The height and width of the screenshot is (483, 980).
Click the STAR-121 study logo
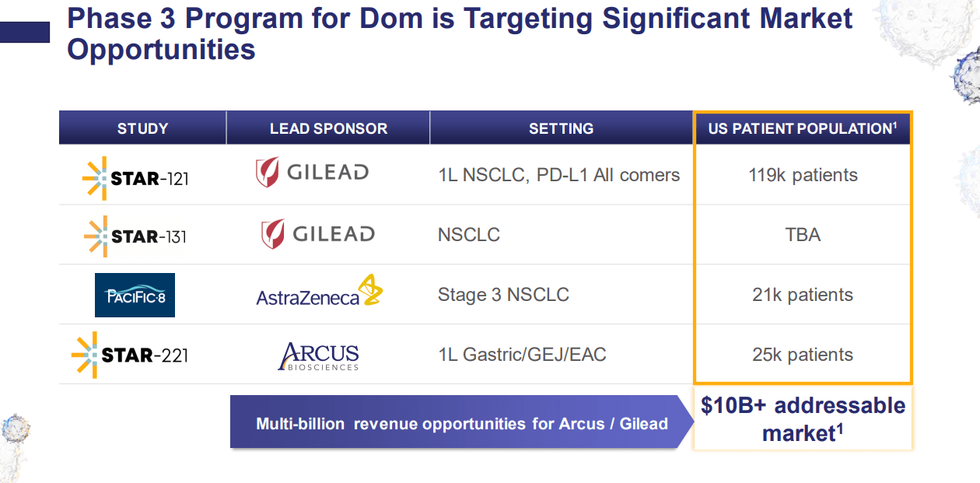pos(135,178)
